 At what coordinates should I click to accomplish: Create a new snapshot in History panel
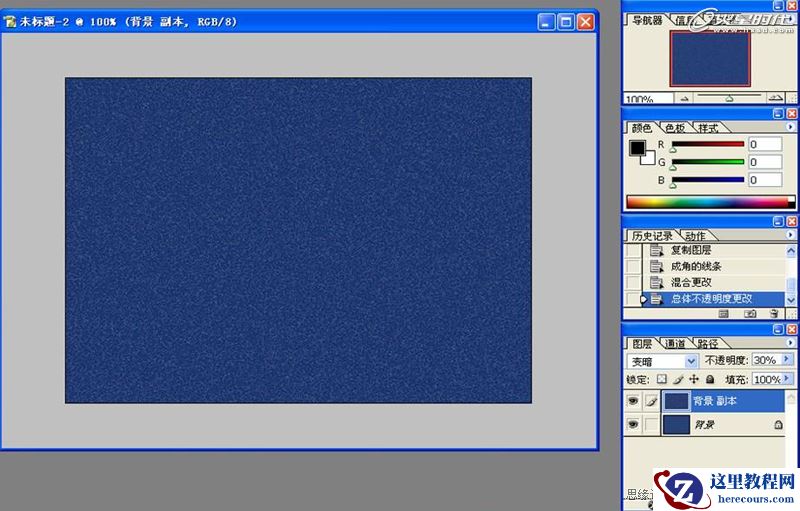[x=749, y=314]
